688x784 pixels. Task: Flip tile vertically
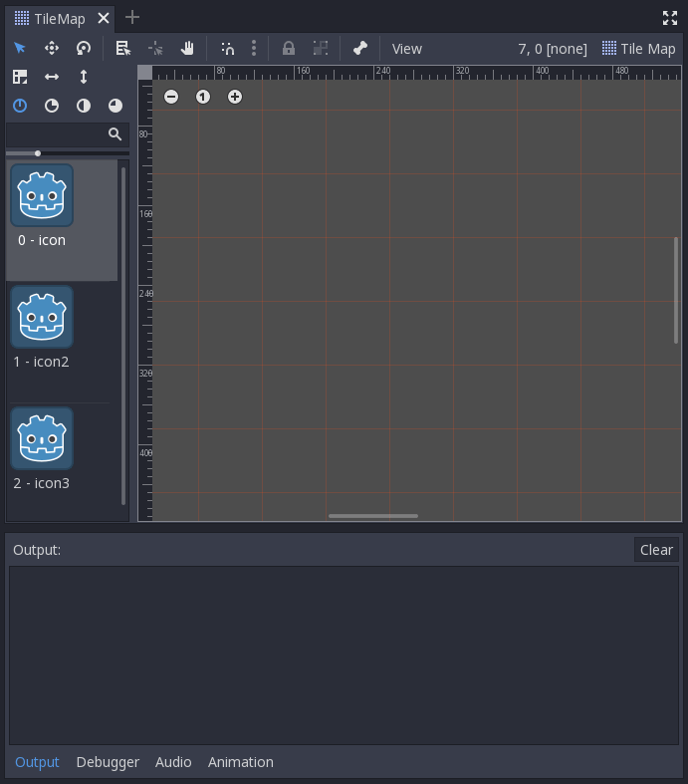click(84, 77)
